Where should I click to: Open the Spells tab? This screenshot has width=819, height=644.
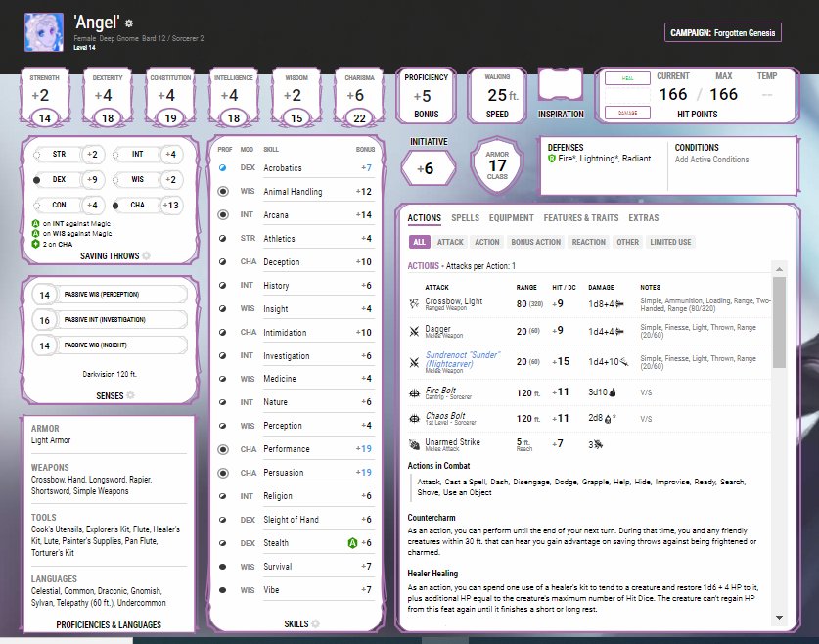pos(465,218)
